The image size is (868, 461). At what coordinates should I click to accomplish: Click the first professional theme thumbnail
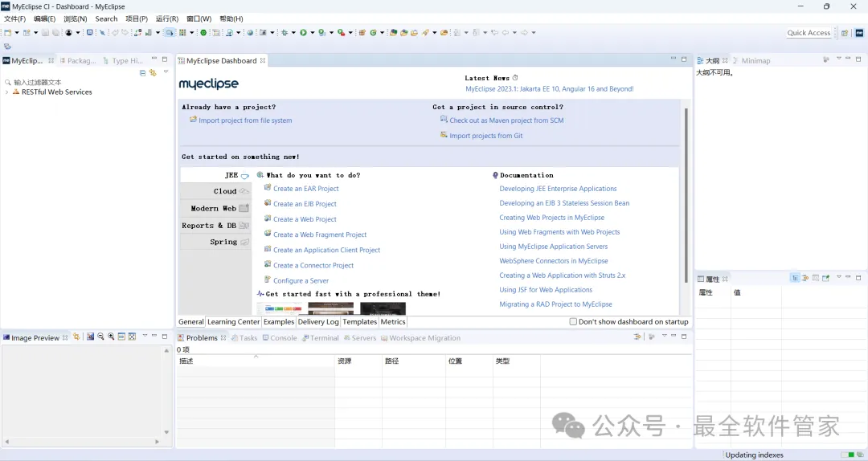pyautogui.click(x=279, y=309)
